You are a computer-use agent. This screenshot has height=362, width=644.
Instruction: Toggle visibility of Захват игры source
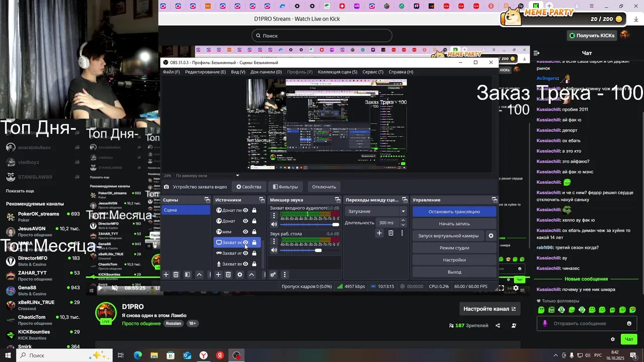click(x=246, y=253)
